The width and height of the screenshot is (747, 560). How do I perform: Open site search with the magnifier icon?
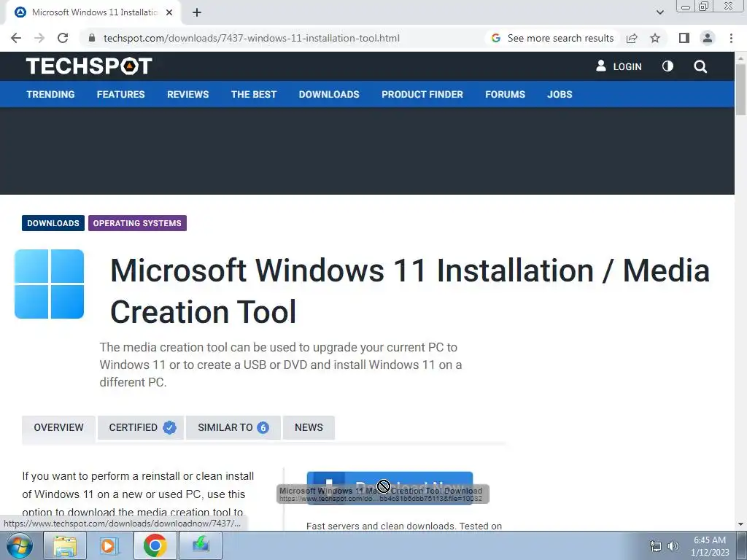(700, 66)
